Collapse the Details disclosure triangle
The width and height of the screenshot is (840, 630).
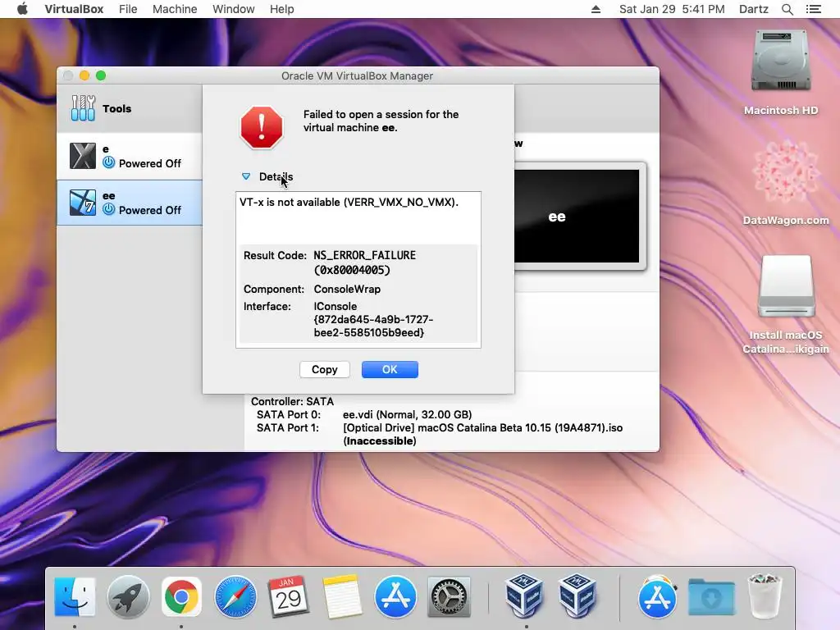tap(246, 176)
